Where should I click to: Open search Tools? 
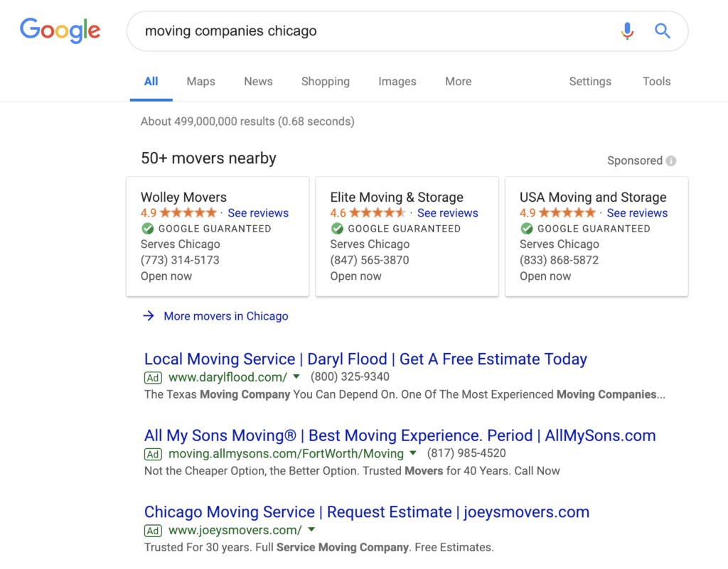coord(656,81)
